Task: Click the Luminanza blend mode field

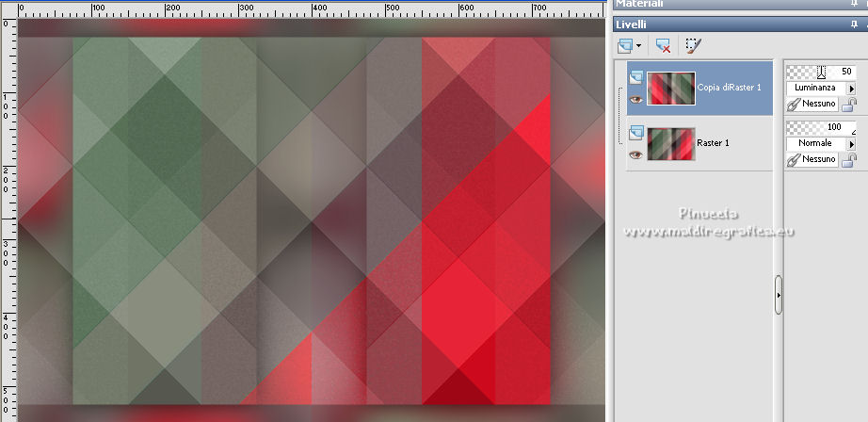Action: coord(816,88)
